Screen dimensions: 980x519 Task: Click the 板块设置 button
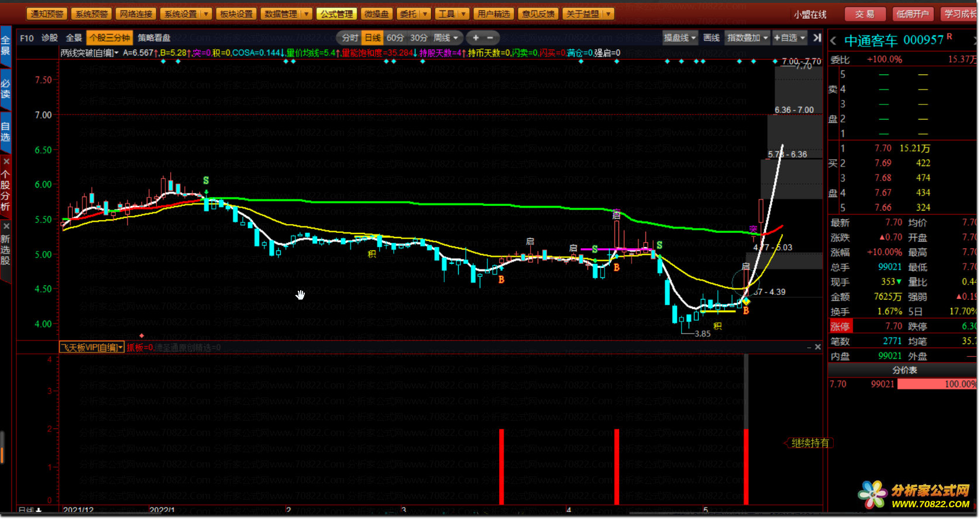pyautogui.click(x=236, y=14)
